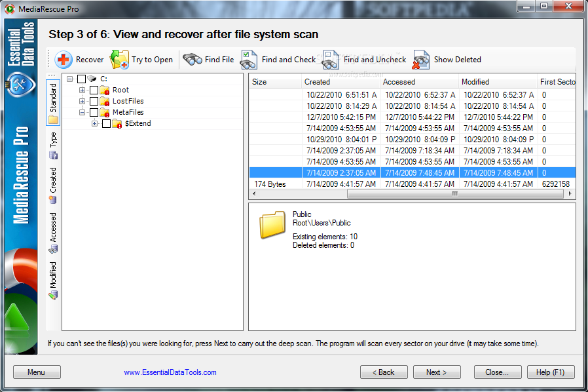Click the C: drive icon in tree

click(92, 79)
